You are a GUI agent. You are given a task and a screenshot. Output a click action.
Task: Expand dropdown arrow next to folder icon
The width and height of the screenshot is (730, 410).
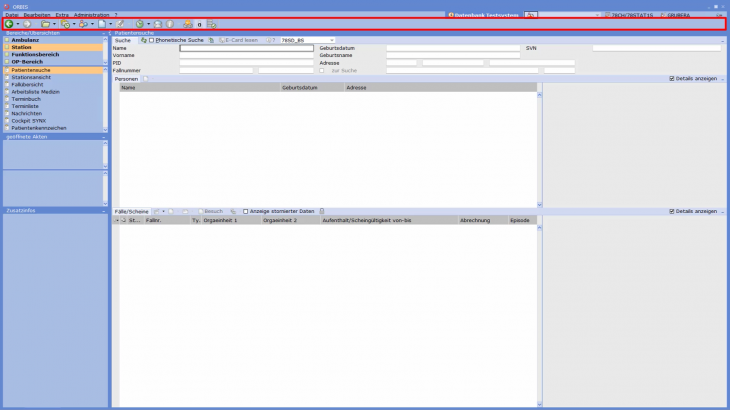click(x=56, y=24)
